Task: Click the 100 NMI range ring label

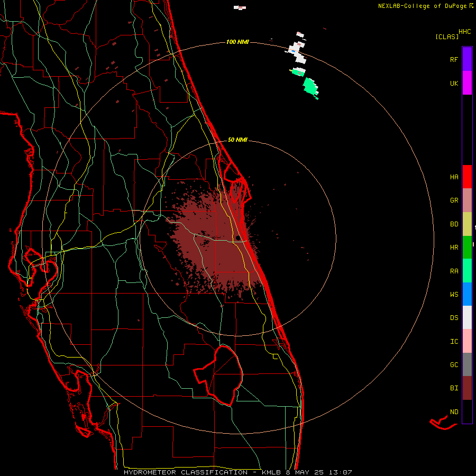Action: coord(237,42)
